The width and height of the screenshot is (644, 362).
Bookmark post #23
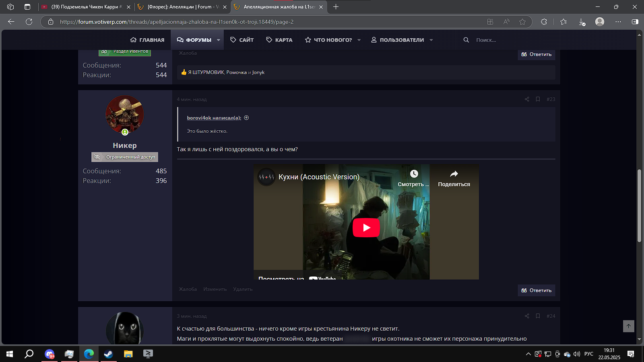[x=538, y=99]
